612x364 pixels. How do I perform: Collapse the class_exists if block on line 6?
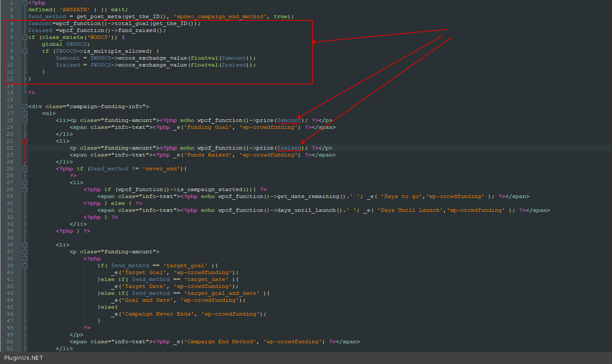25,37
